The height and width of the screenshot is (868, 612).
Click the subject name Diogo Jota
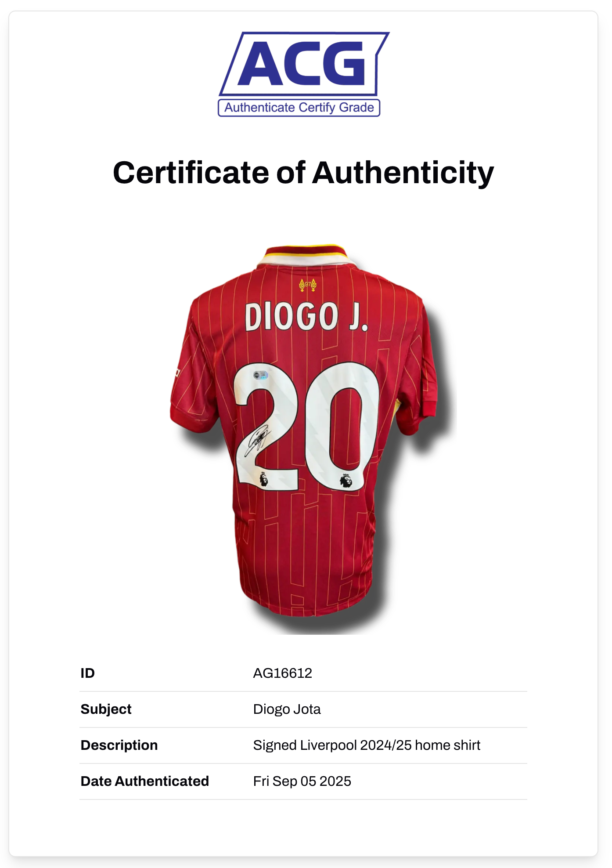[x=287, y=709]
